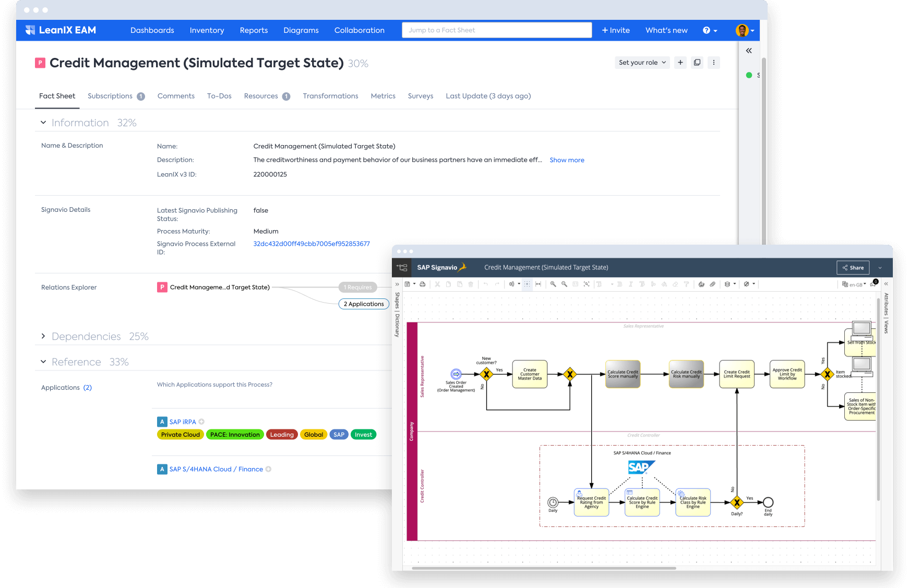Viewport: 909px width, 588px height.
Task: Collapse the Reference section
Action: coord(43,362)
